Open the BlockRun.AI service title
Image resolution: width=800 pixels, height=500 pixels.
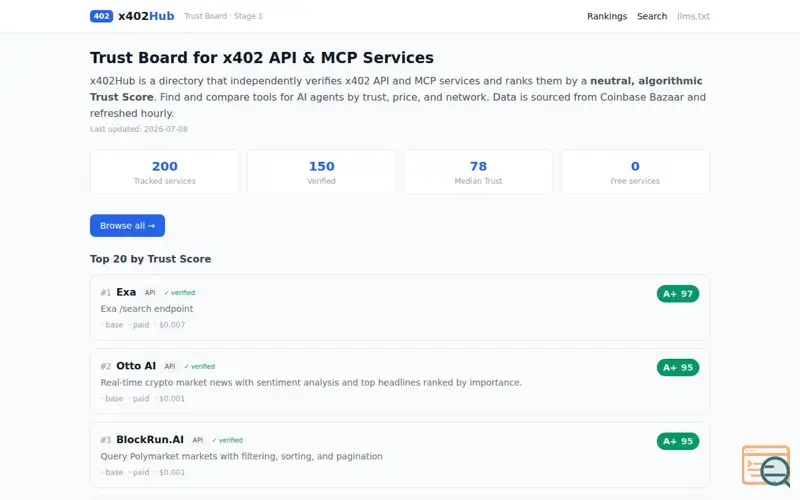[x=150, y=440]
